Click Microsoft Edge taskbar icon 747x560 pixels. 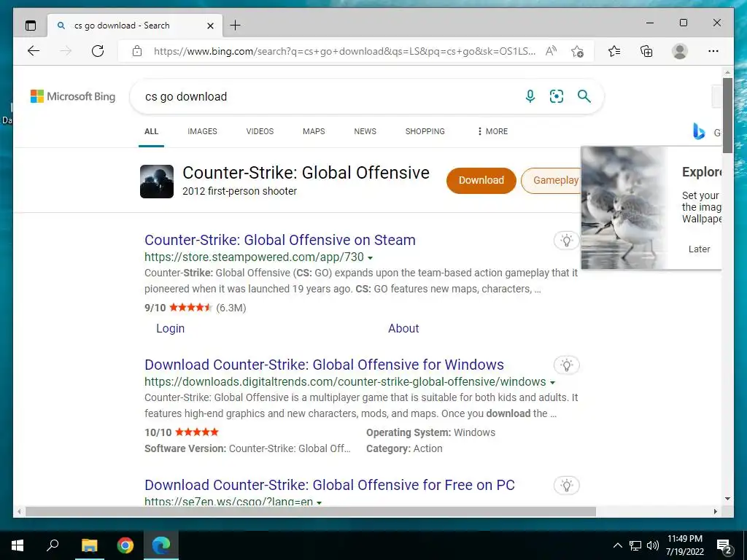click(161, 545)
